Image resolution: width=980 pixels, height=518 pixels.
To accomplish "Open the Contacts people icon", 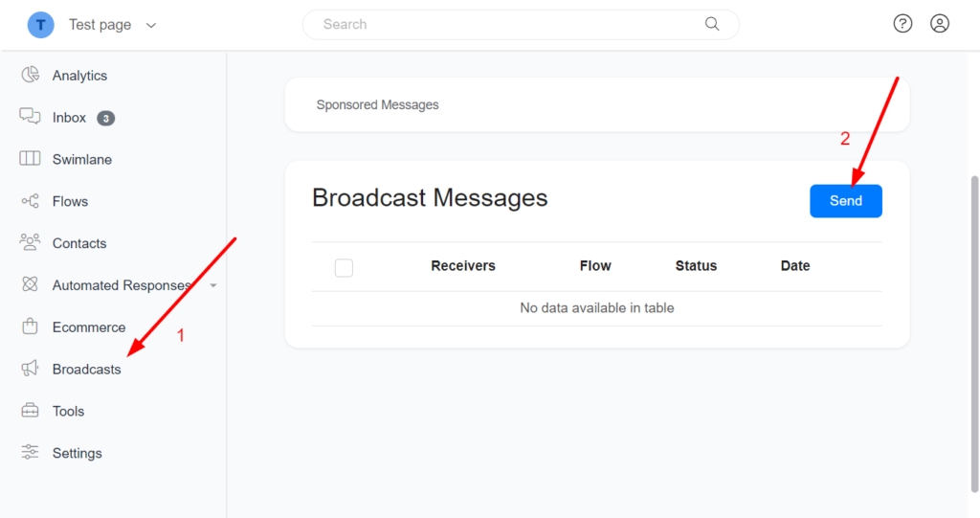I will (30, 243).
